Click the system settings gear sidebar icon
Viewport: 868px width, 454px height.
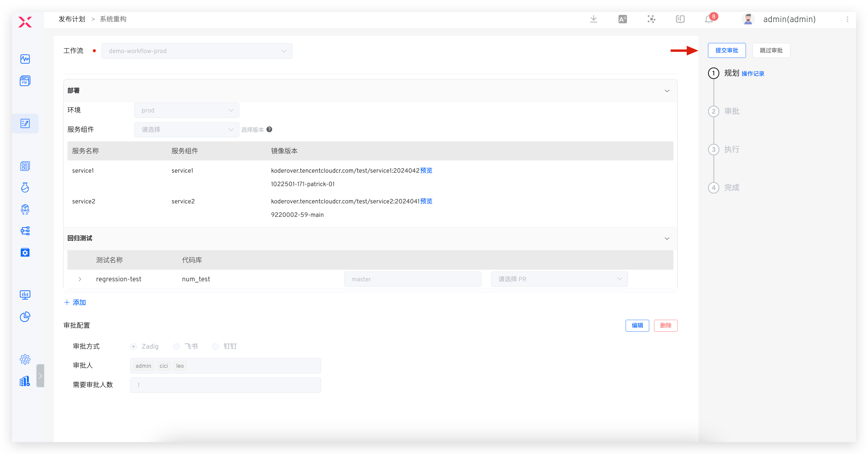[25, 359]
